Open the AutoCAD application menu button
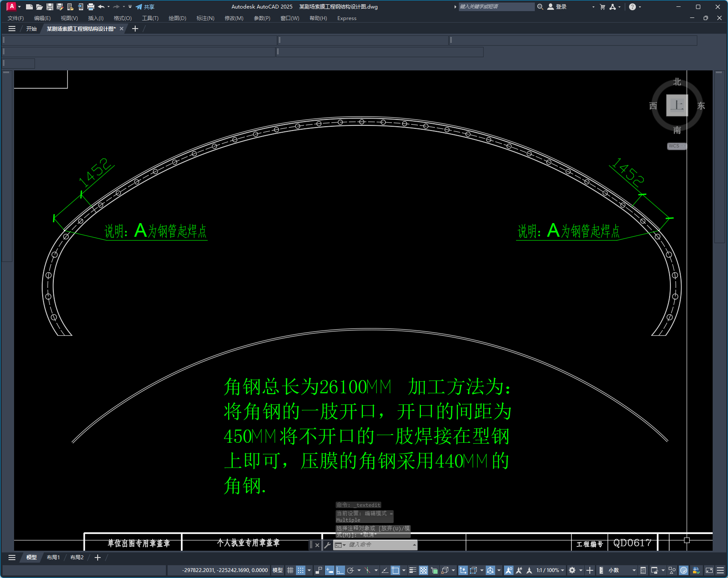The width and height of the screenshot is (728, 578). [12, 6]
